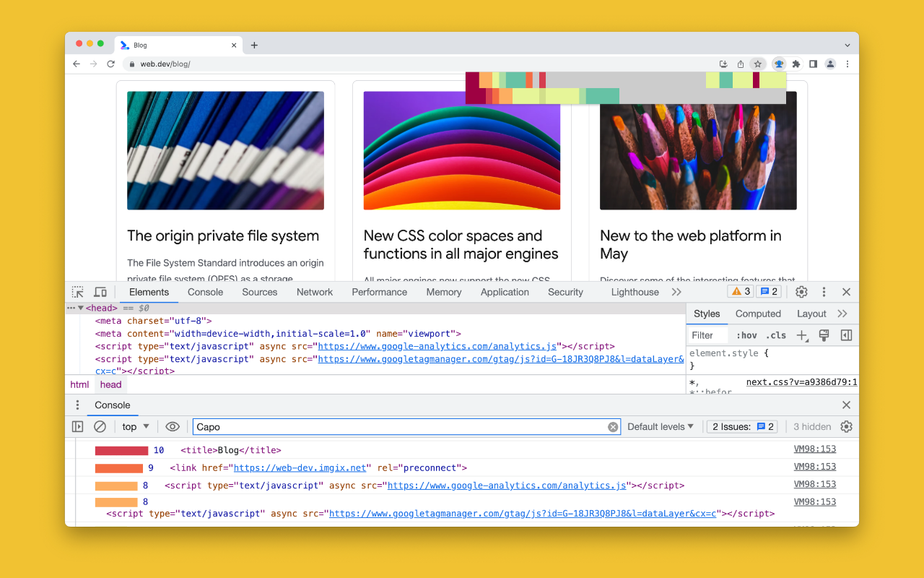Click the red weight bar for title
This screenshot has height=578, width=924.
tap(121, 450)
